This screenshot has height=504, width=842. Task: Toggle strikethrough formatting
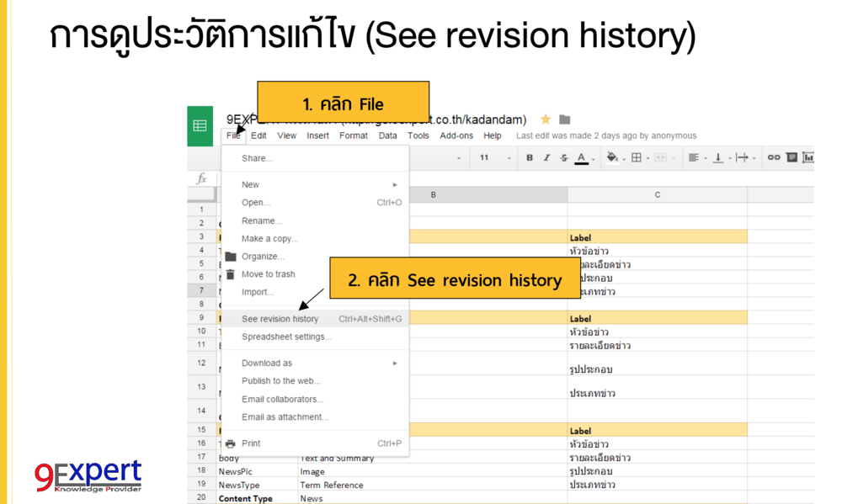[x=562, y=157]
